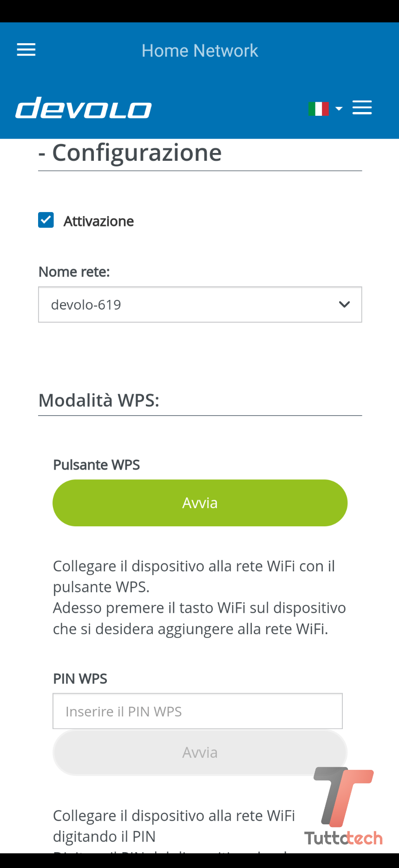
Task: Start WPS with the green Avvia button
Action: (200, 503)
